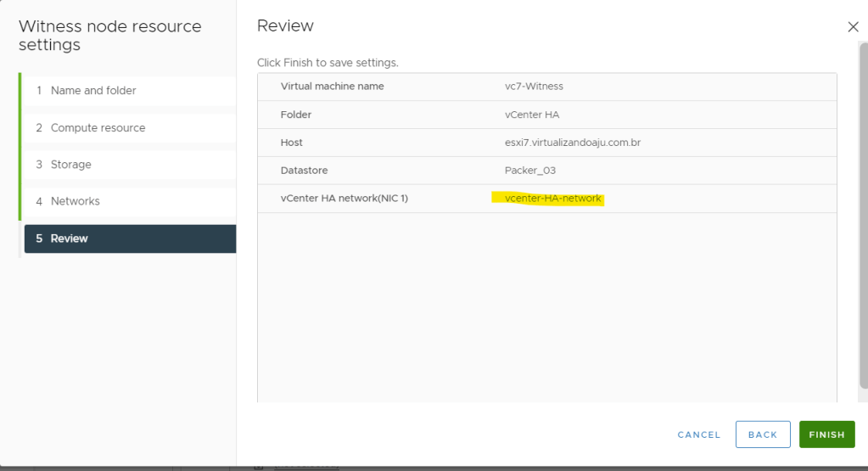The image size is (868, 471).
Task: Click the vertical scrollbar of the dialog
Action: click(x=862, y=212)
